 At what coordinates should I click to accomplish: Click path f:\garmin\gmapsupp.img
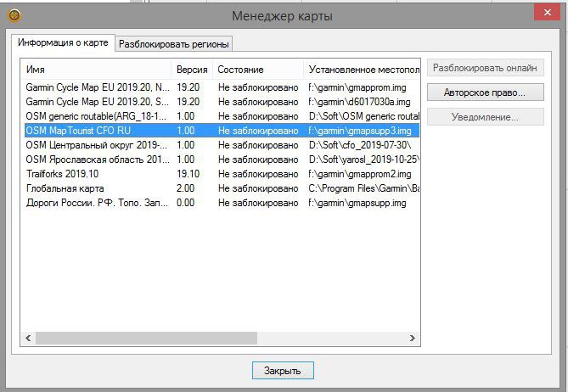pyautogui.click(x=357, y=203)
